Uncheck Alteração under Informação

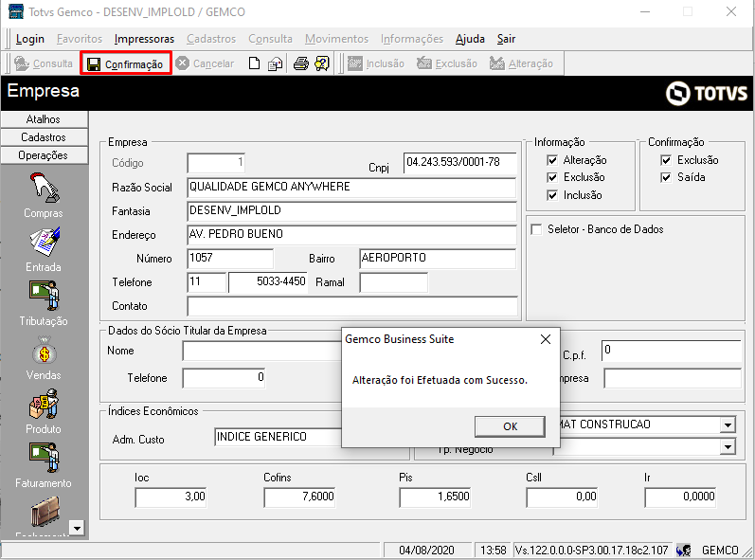[x=552, y=160]
